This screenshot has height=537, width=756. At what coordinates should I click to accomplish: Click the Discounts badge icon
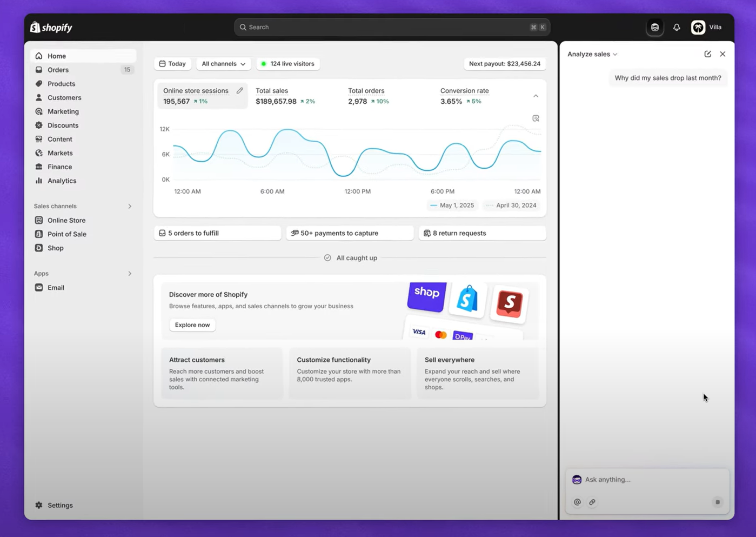click(39, 125)
